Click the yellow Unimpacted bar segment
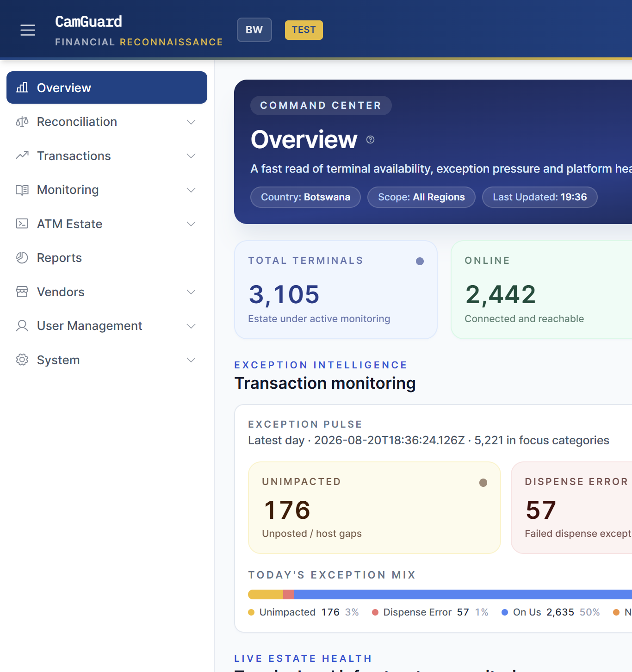Image resolution: width=632 pixels, height=672 pixels. pos(266,595)
